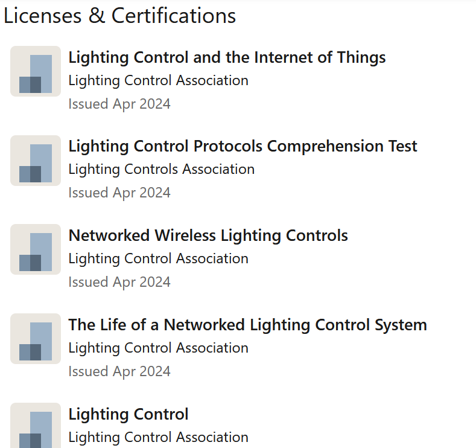Click Lighting Control Association under Internet of Things

[x=159, y=81]
